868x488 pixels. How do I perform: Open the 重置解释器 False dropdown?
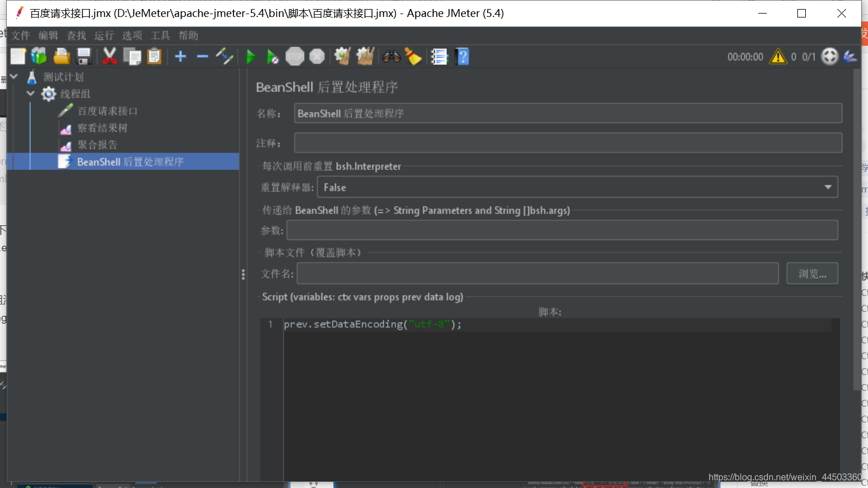coord(577,187)
